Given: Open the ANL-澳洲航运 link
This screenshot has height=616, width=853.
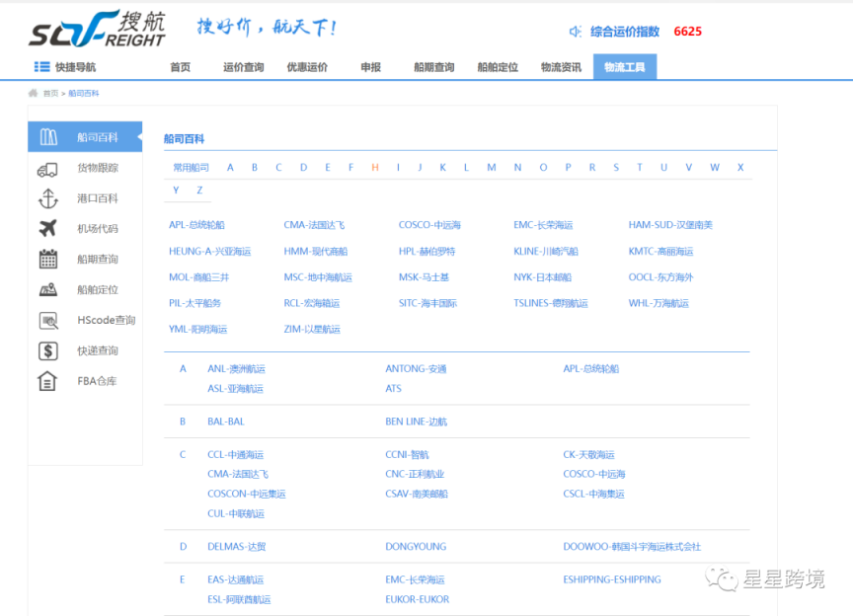Looking at the screenshot, I should [236, 368].
